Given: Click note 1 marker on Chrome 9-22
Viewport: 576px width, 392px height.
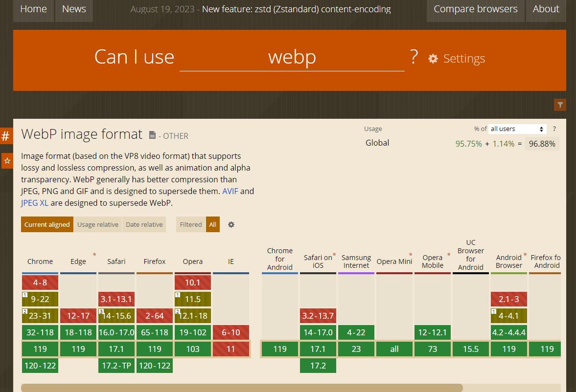Looking at the screenshot, I should pos(24,295).
